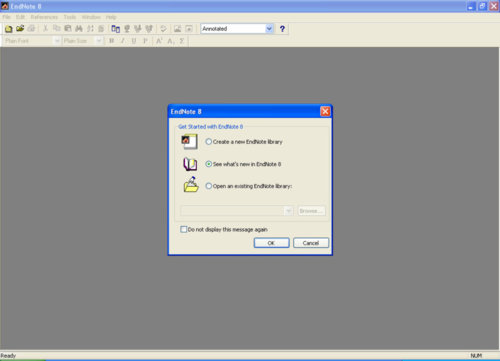The width and height of the screenshot is (500, 361).
Task: Confirm the dialog with OK
Action: [271, 243]
